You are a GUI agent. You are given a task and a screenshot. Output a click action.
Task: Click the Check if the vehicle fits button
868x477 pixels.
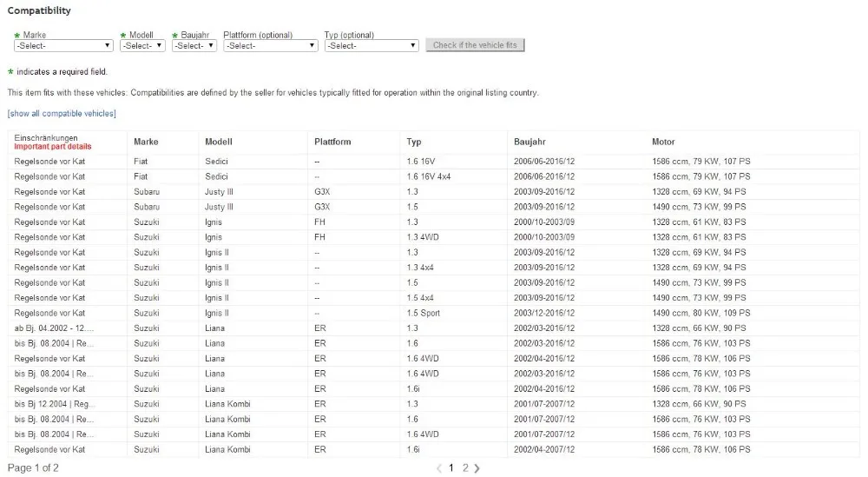(x=475, y=45)
